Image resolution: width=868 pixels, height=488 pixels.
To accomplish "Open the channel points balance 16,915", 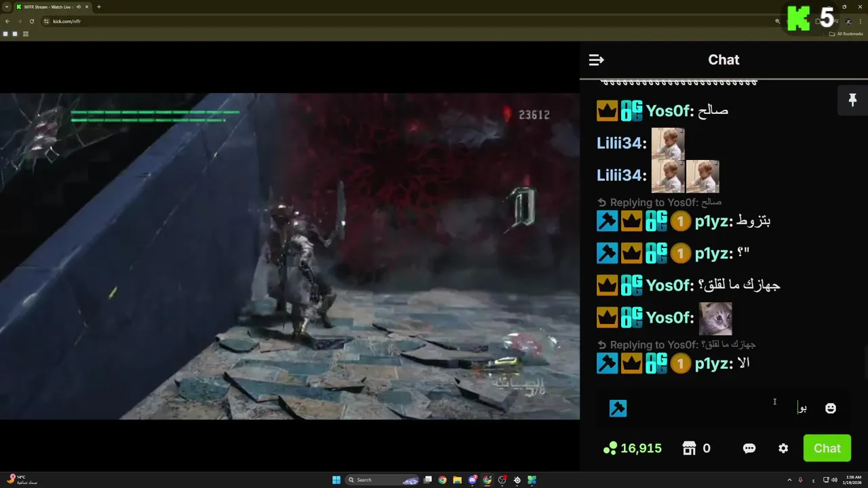I will coord(632,448).
